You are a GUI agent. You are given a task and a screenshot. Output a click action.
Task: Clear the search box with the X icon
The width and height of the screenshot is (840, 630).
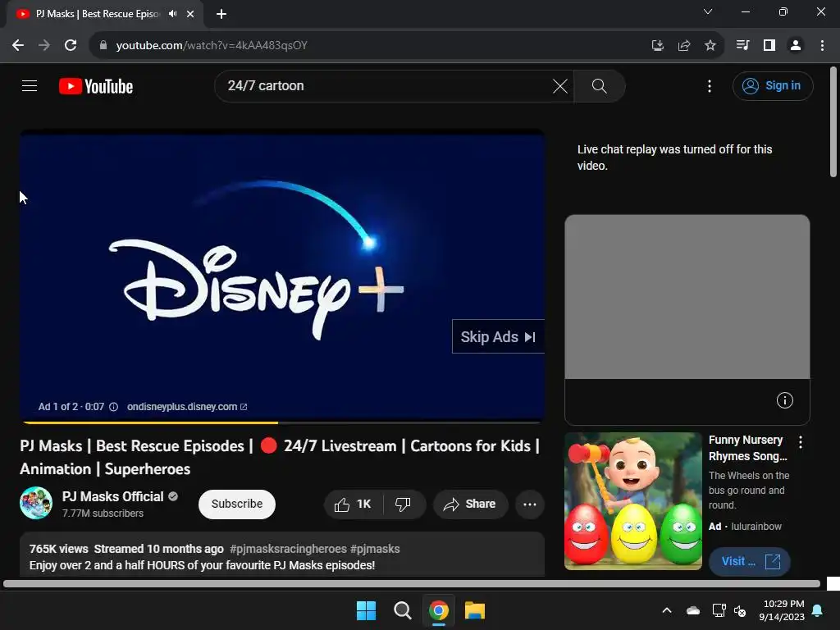(559, 86)
